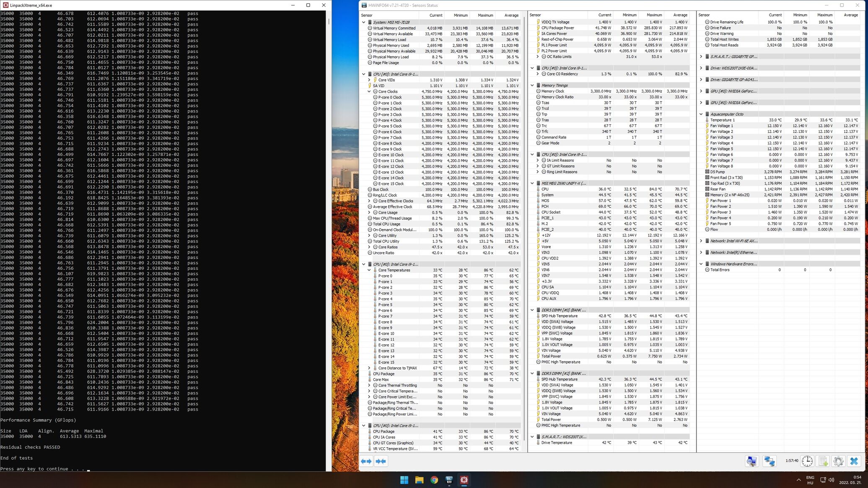Select the PL1 Power Limit row
868x488 pixels.
click(x=609, y=45)
